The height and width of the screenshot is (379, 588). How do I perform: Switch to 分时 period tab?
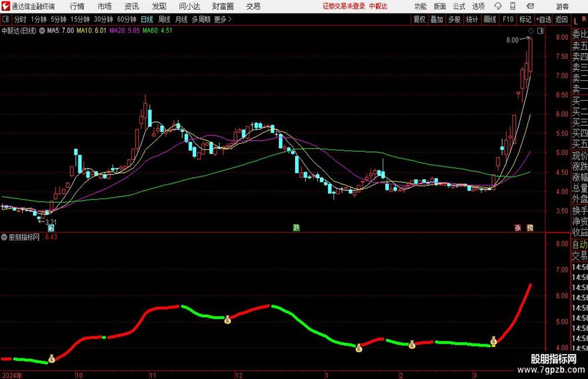21,19
